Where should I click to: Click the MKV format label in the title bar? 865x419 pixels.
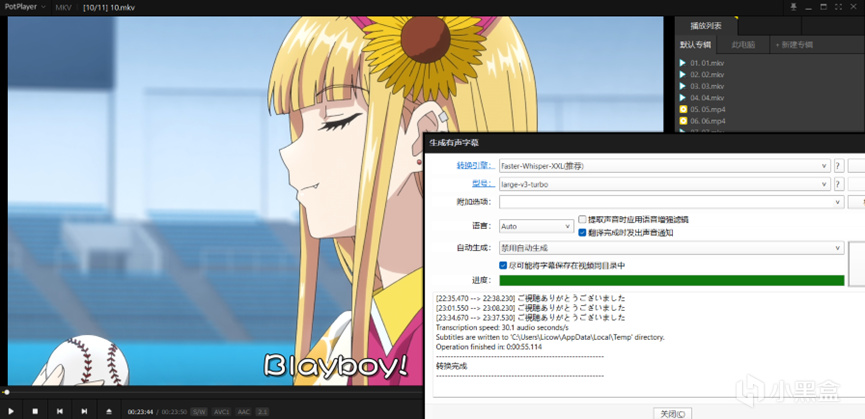click(x=64, y=8)
